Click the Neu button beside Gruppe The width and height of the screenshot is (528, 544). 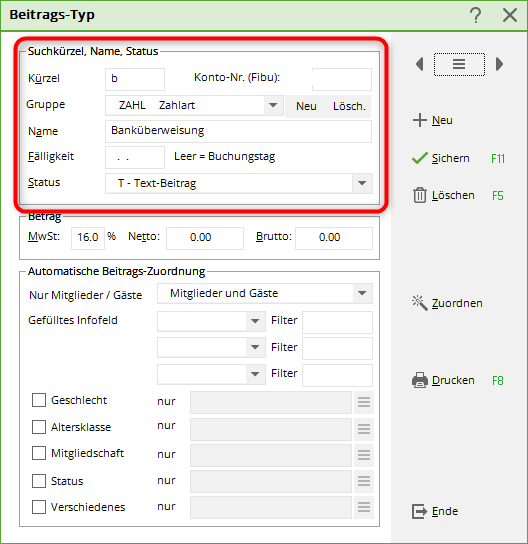coord(306,106)
